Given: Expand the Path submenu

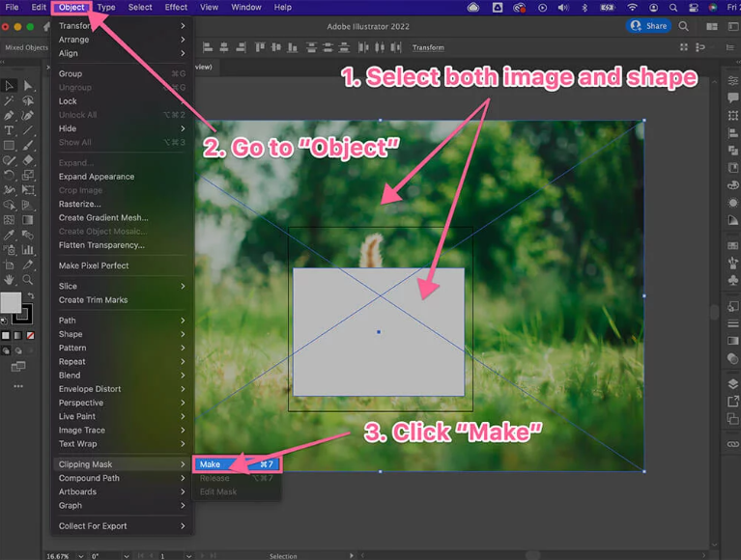Looking at the screenshot, I should click(x=122, y=321).
